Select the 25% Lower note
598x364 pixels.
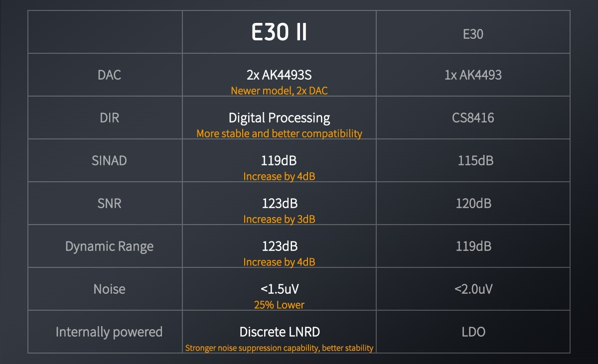coord(279,305)
